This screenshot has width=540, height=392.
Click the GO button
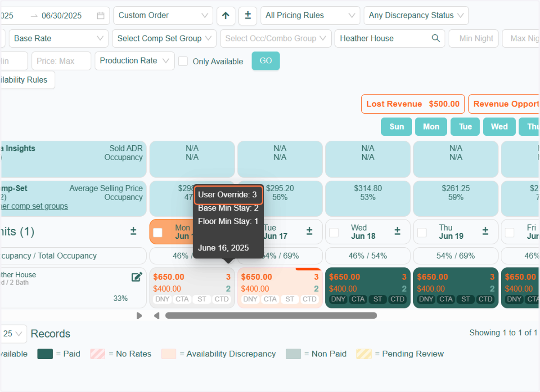[265, 61]
